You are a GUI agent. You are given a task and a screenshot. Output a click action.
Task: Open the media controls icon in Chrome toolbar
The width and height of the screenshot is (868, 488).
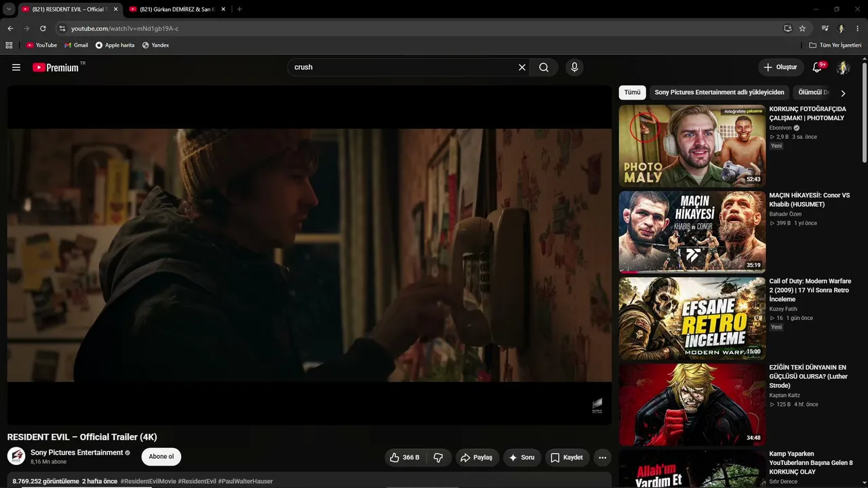(825, 28)
